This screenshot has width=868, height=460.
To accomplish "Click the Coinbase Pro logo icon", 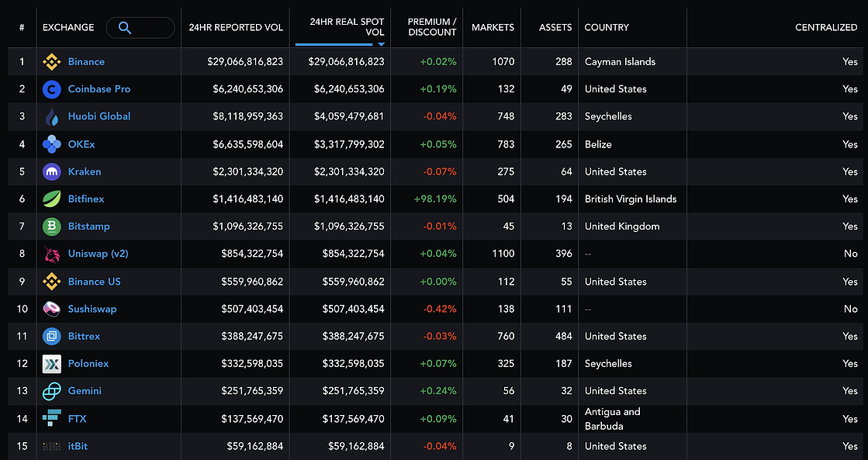I will pos(52,89).
